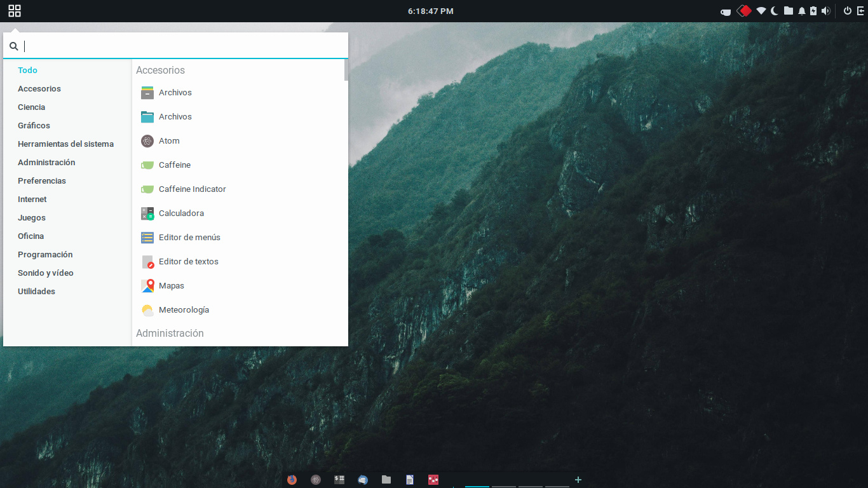Add a workspace with the plus button
This screenshot has height=488, width=868.
pos(578,480)
